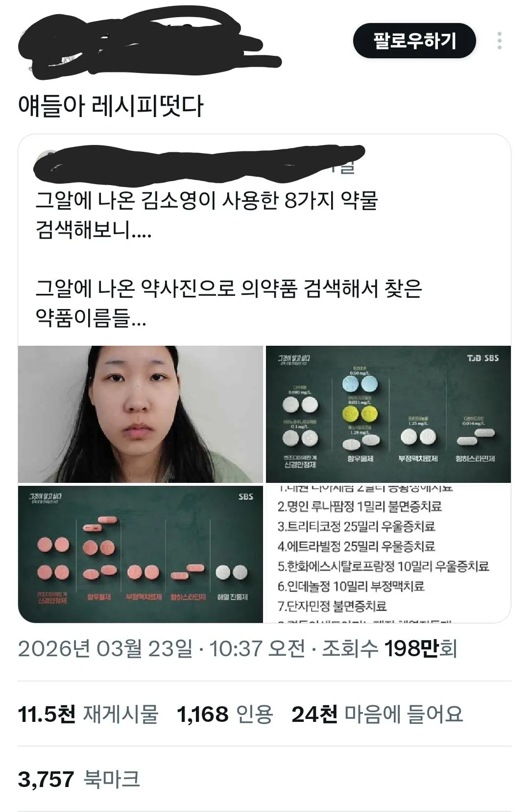Click the 부정맥치료제 label in the top-right image

(418, 459)
